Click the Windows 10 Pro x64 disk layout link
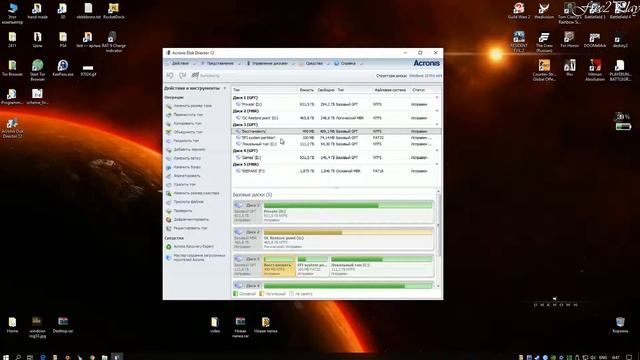Screen dimensions: 640x360 425,76
